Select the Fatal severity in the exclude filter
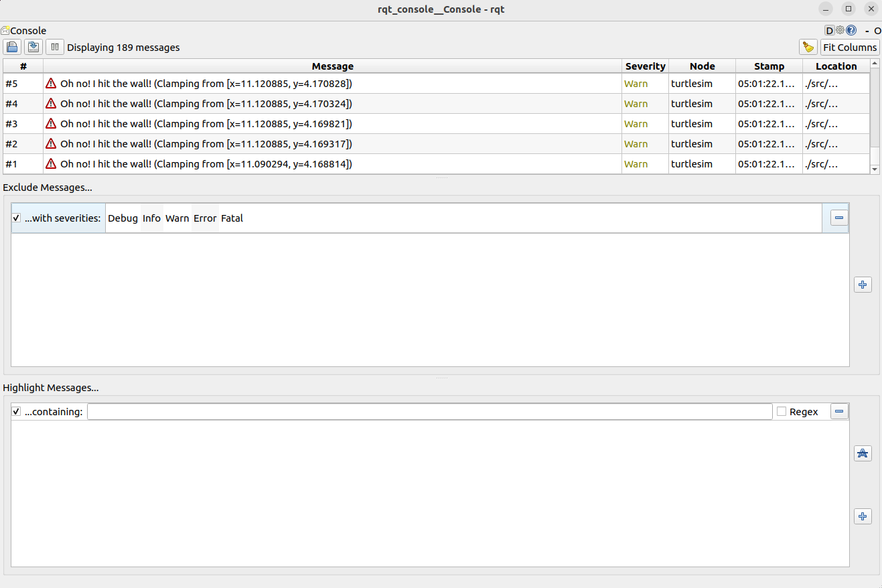 (232, 218)
